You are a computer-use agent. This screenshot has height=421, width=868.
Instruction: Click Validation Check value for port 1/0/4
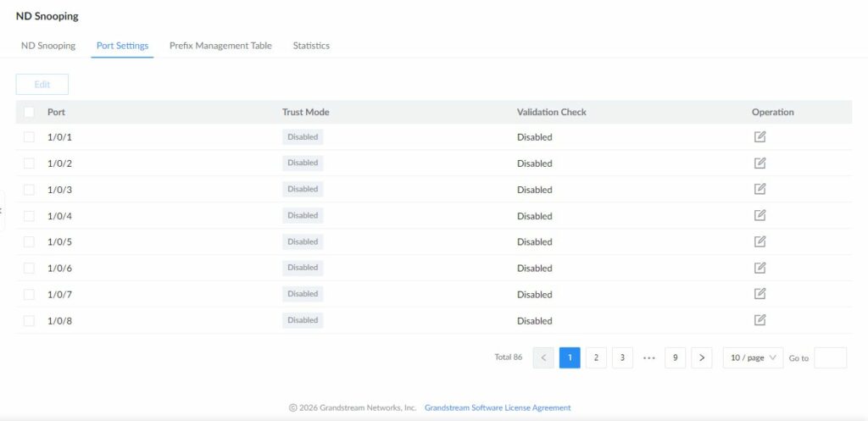[x=535, y=216]
